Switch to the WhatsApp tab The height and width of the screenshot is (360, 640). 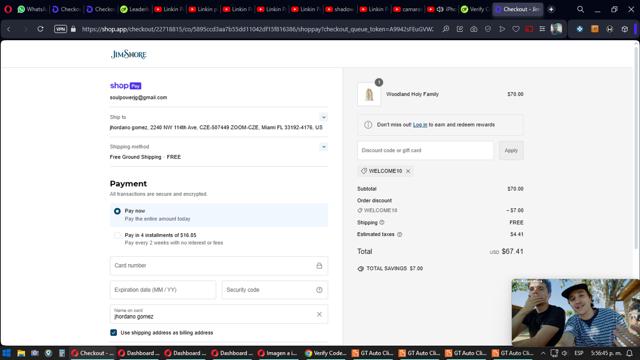tap(31, 9)
